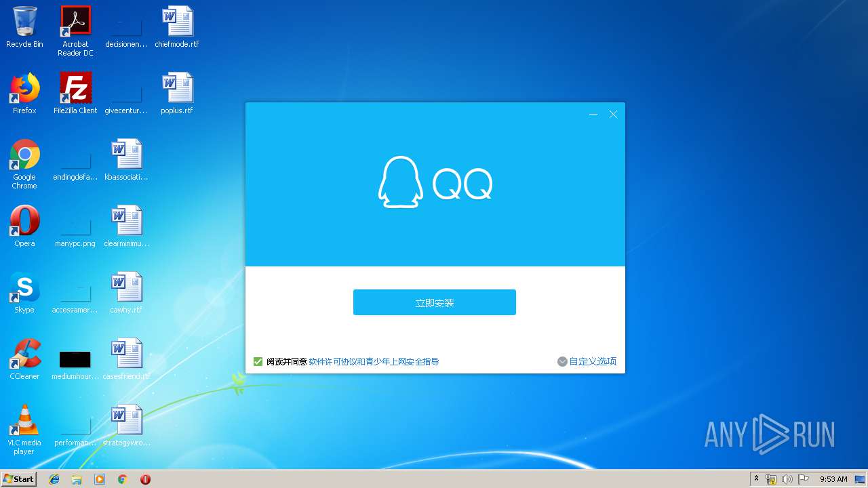The image size is (868, 488).
Task: Click the 9:53 AM taskbar clock
Action: coord(833,479)
